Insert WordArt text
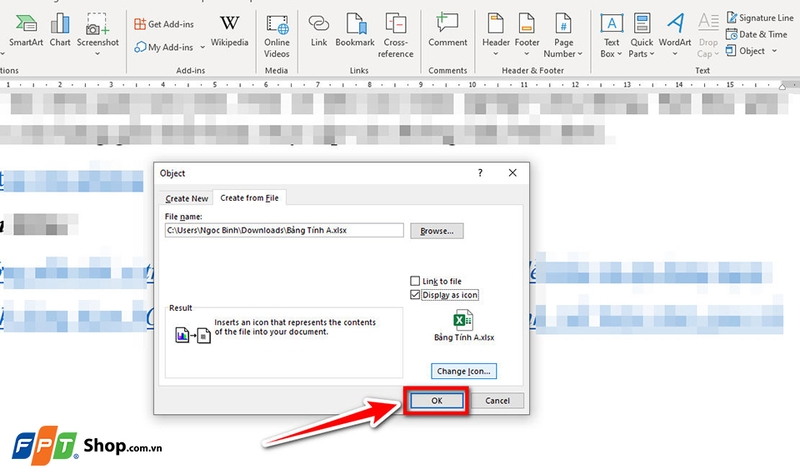Screen dimensions: 800x474 [x=675, y=35]
